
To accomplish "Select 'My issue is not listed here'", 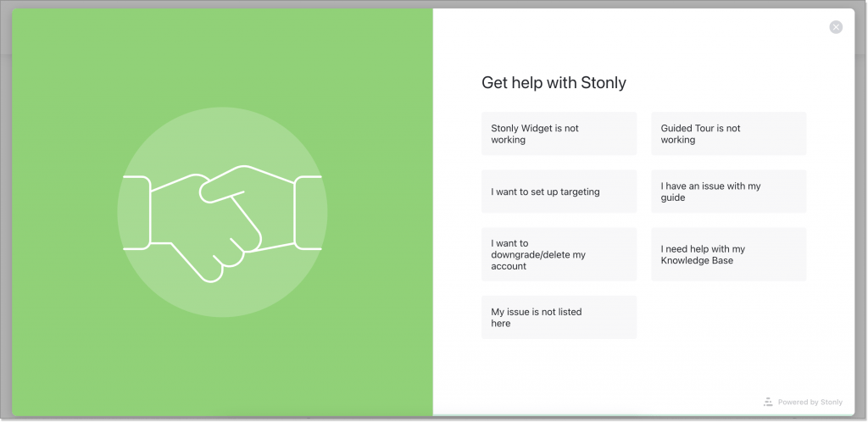I will pyautogui.click(x=559, y=318).
